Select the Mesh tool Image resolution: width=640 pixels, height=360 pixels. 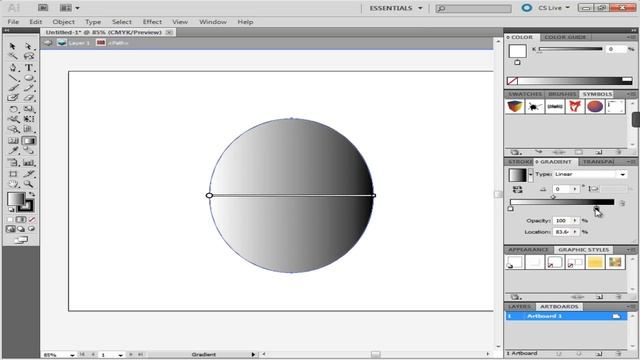click(13, 141)
